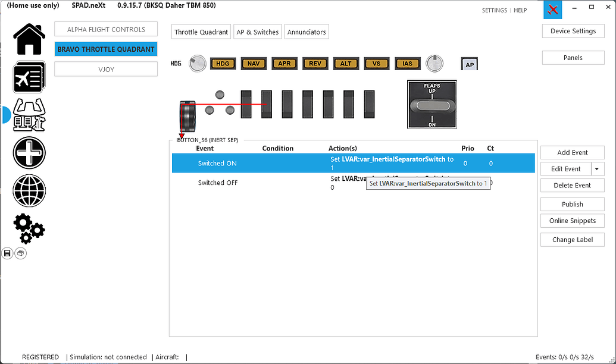Viewport: 616px width, 364px height.
Task: Select the FLAPS UP/DN lever
Action: pos(431,105)
